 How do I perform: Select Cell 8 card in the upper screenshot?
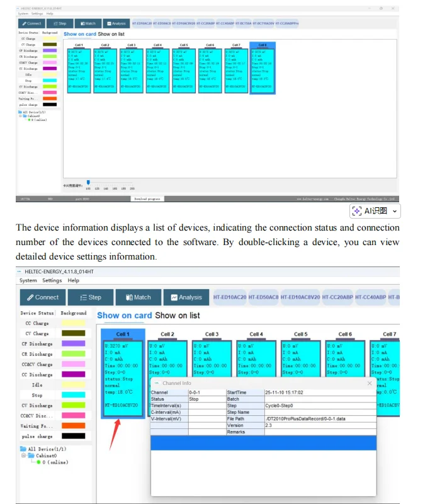[263, 68]
